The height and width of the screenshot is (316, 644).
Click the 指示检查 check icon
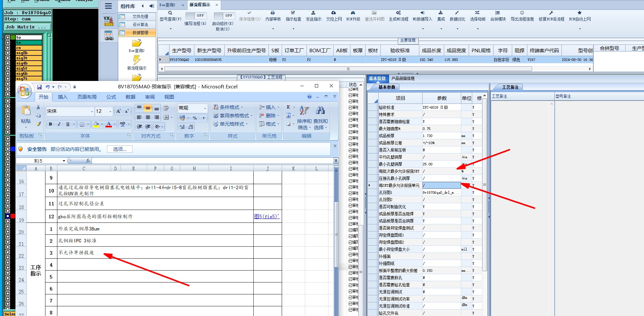[293, 13]
